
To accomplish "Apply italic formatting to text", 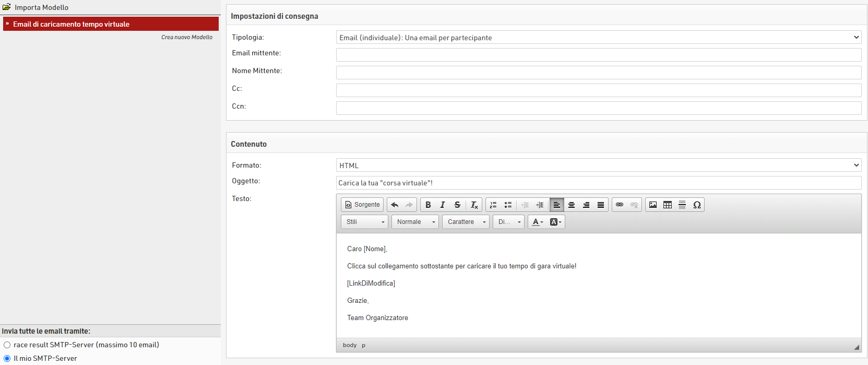I will point(443,205).
